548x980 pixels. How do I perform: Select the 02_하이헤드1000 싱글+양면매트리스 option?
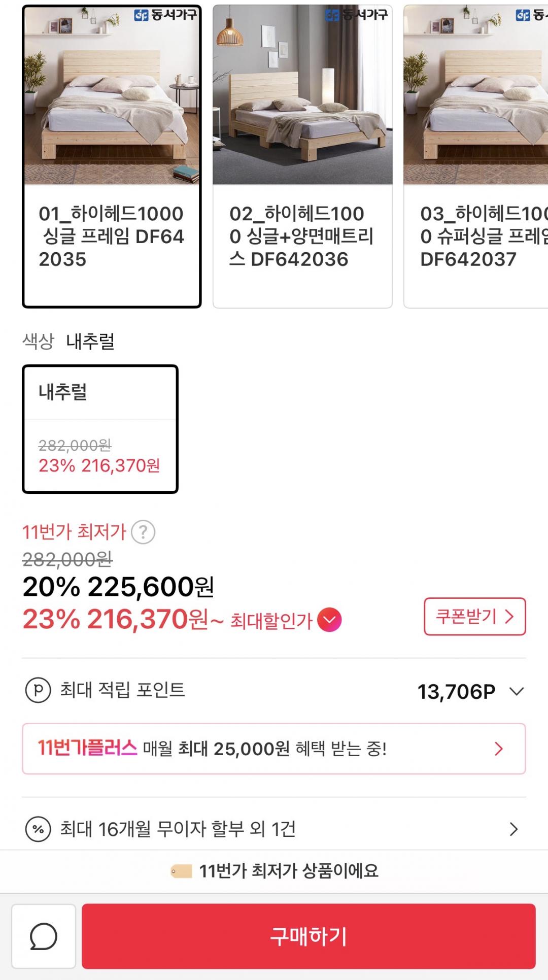(x=302, y=236)
